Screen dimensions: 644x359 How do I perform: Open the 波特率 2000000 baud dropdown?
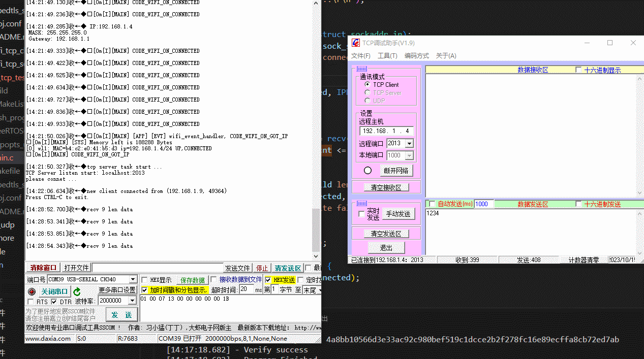pos(133,301)
